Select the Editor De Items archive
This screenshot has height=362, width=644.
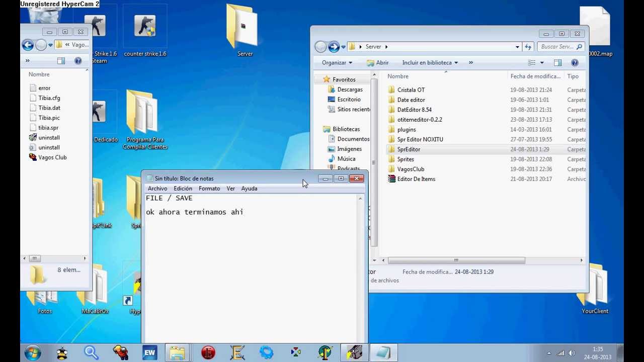[416, 179]
